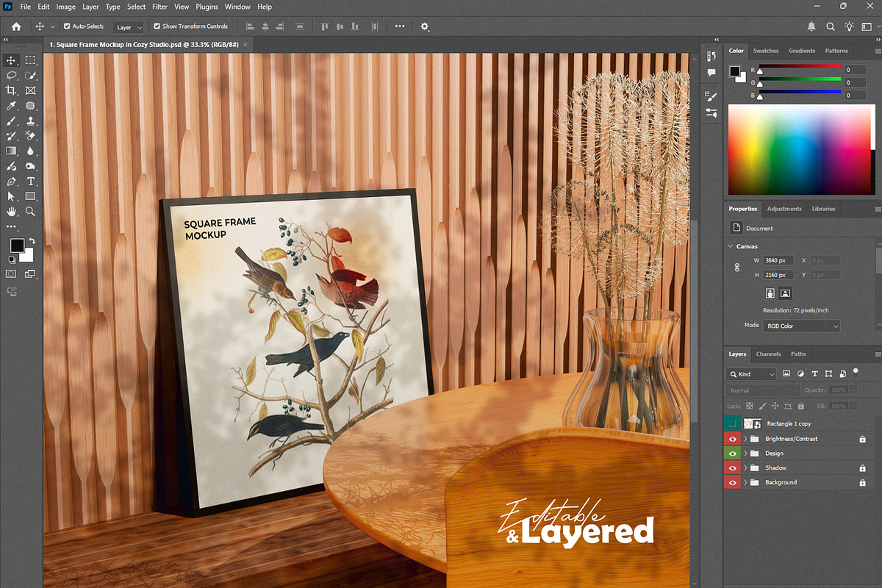Click the Edit Toolbar three-dots button
Image resolution: width=882 pixels, height=588 pixels.
(x=11, y=226)
